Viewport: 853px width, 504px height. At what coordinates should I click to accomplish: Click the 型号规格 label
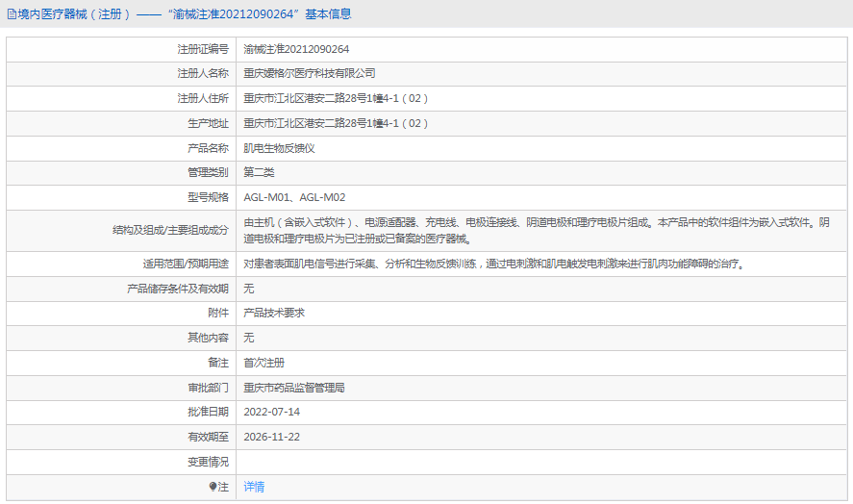209,197
